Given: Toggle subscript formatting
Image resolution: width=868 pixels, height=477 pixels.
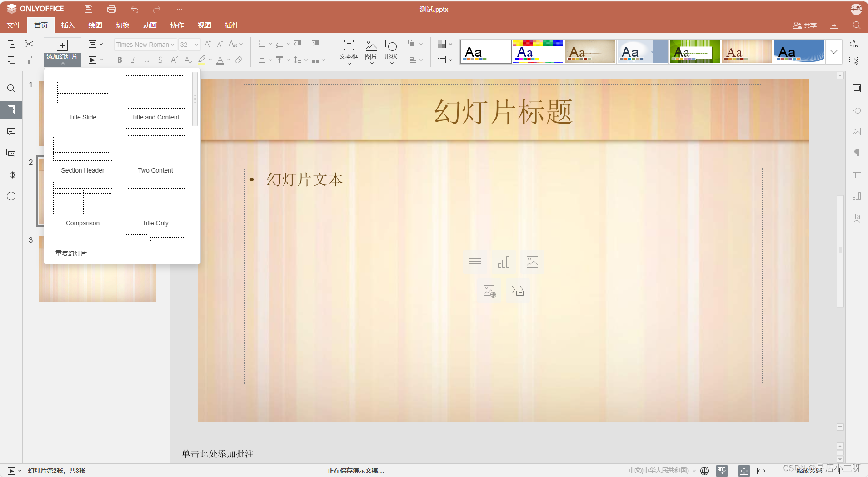Looking at the screenshot, I should (188, 60).
